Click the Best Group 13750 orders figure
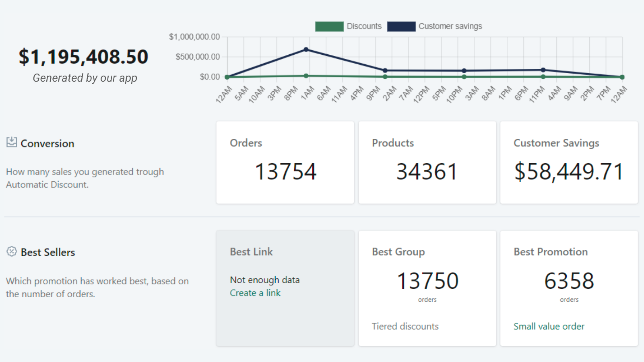This screenshot has width=644, height=362. (x=427, y=281)
